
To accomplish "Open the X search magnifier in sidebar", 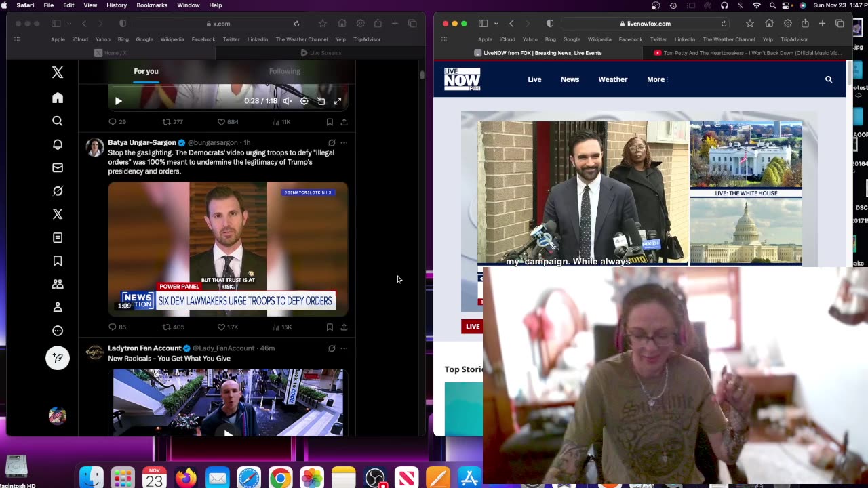I will [58, 121].
